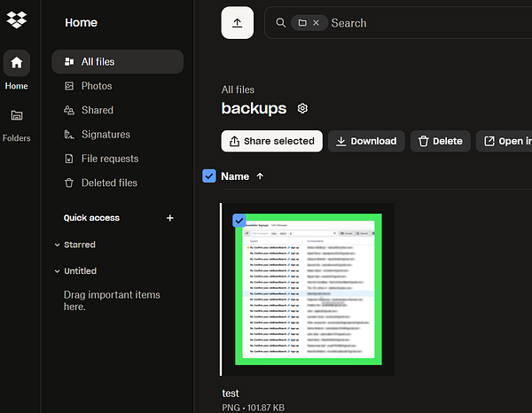Uncheck the select-all checkbox beside Name
The height and width of the screenshot is (413, 532).
coord(209,176)
